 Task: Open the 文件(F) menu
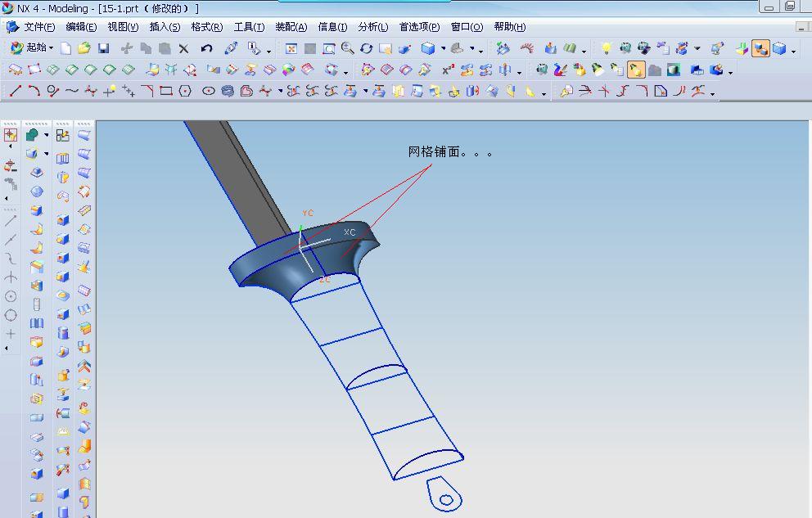39,27
